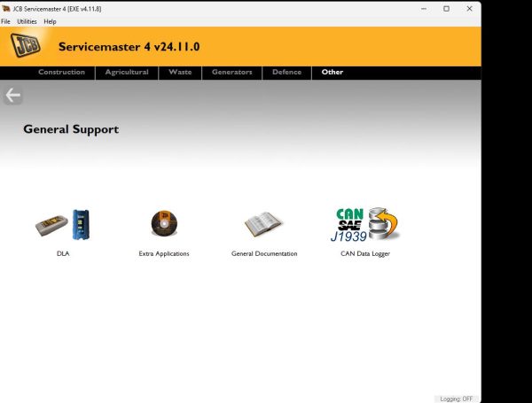Click the Logging: OFF status indicator
The width and height of the screenshot is (532, 403).
pos(456,399)
